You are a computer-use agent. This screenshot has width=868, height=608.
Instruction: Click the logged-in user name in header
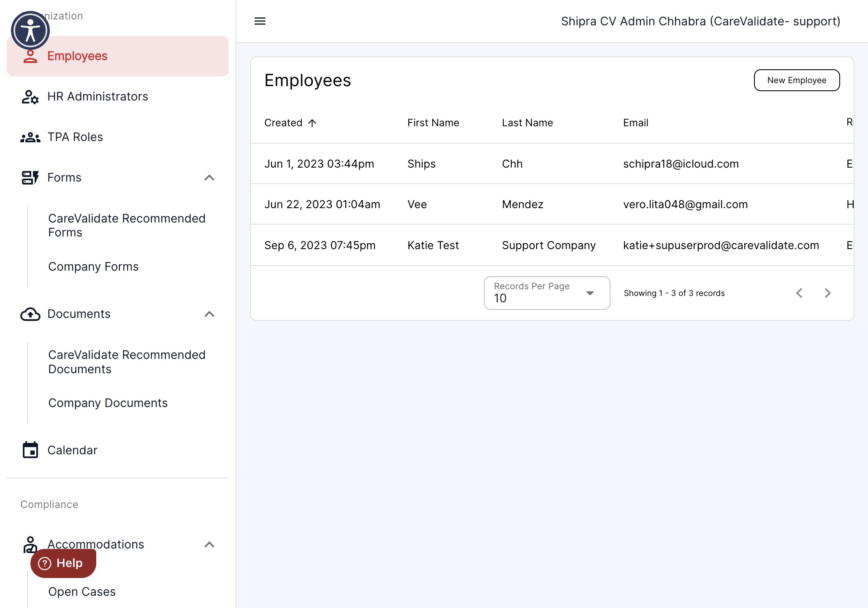tap(700, 21)
